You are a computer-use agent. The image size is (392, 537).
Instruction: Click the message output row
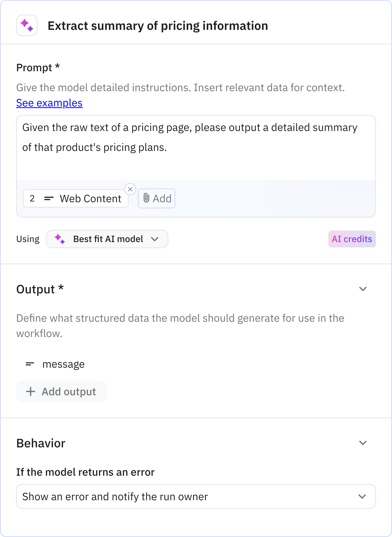click(63, 364)
